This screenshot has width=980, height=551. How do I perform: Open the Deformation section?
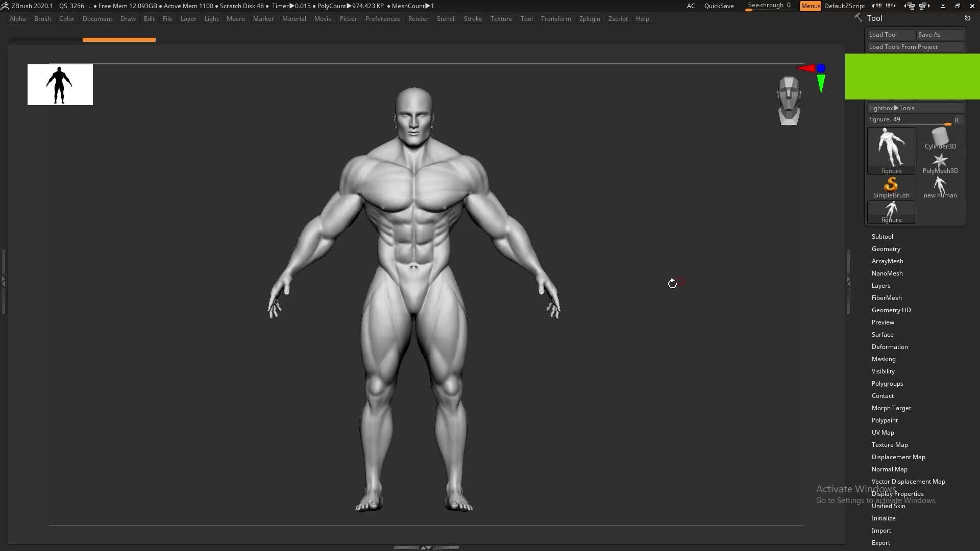pyautogui.click(x=890, y=346)
